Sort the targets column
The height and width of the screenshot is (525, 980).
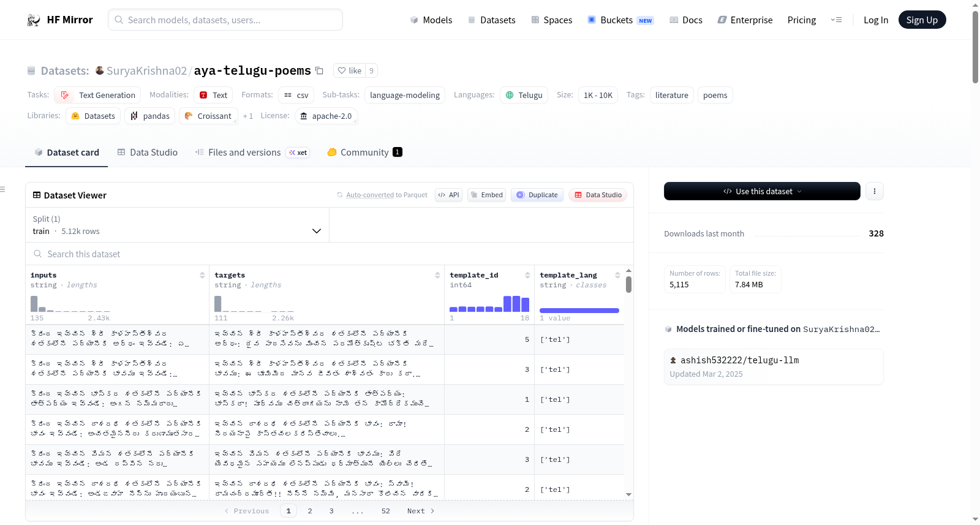[437, 275]
